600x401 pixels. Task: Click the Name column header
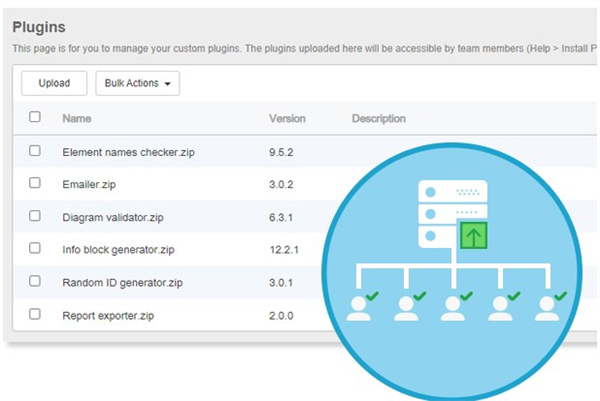coord(77,118)
